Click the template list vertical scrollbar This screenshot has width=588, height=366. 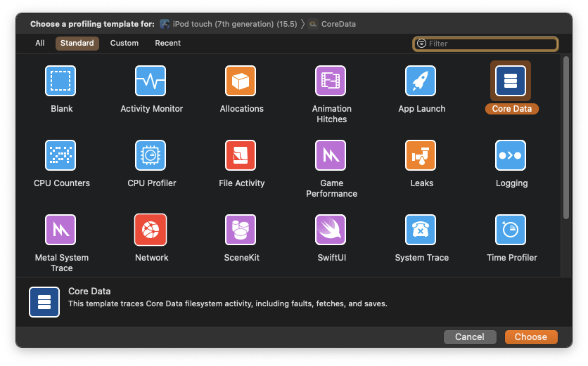click(x=566, y=138)
